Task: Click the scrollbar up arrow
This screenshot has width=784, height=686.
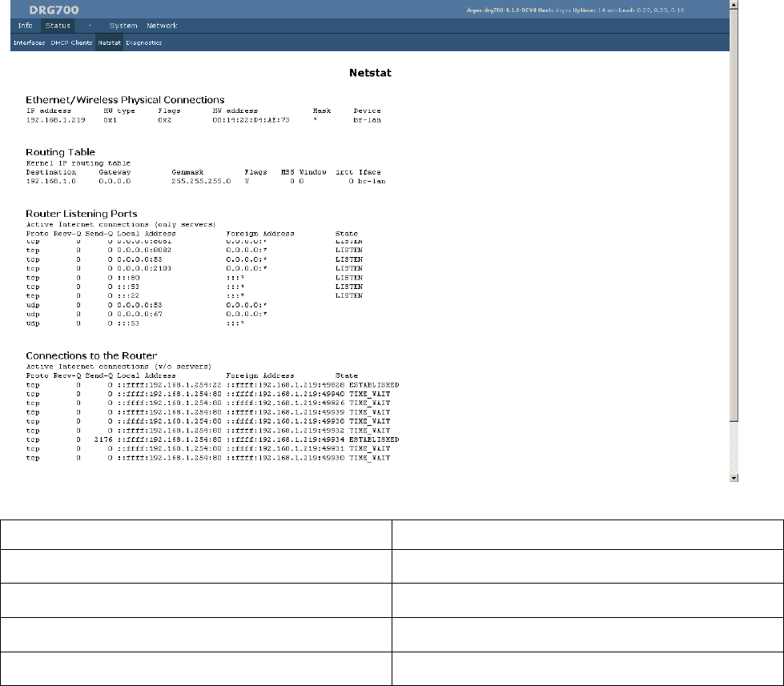Action: [x=734, y=5]
